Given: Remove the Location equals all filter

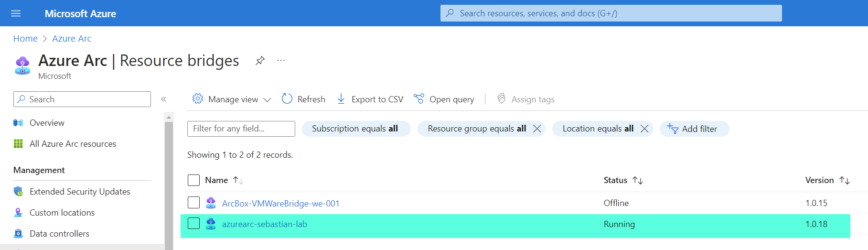Looking at the screenshot, I should click(644, 129).
